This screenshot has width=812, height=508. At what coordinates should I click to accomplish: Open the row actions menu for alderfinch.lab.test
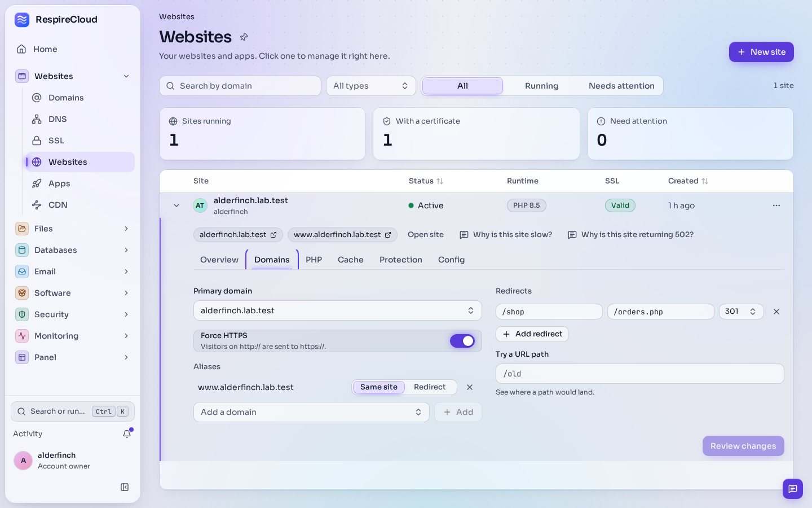click(x=776, y=205)
